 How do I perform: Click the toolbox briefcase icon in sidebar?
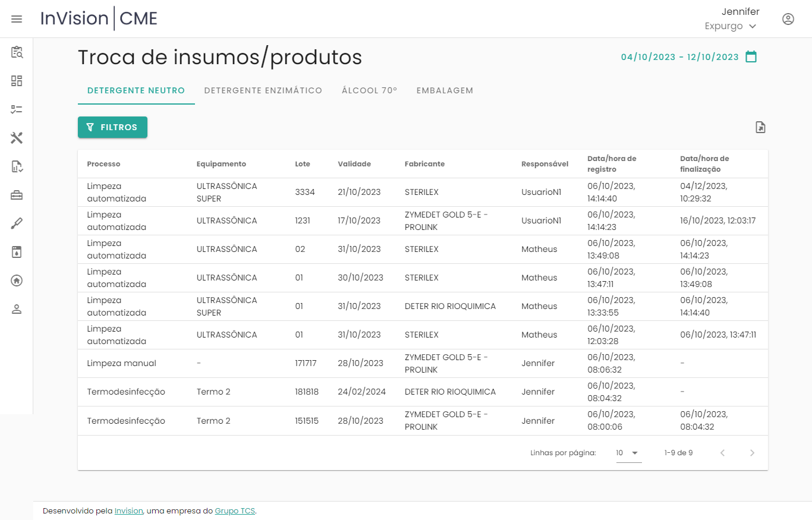(x=17, y=195)
